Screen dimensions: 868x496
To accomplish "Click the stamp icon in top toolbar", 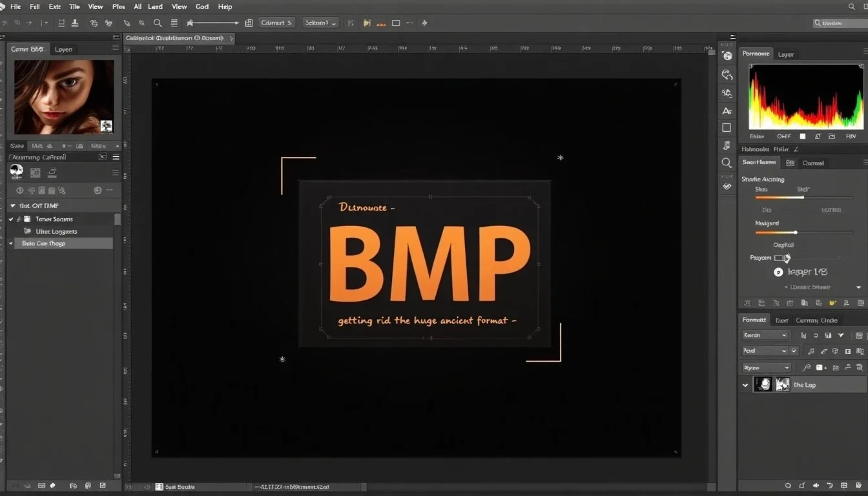I will coord(75,23).
